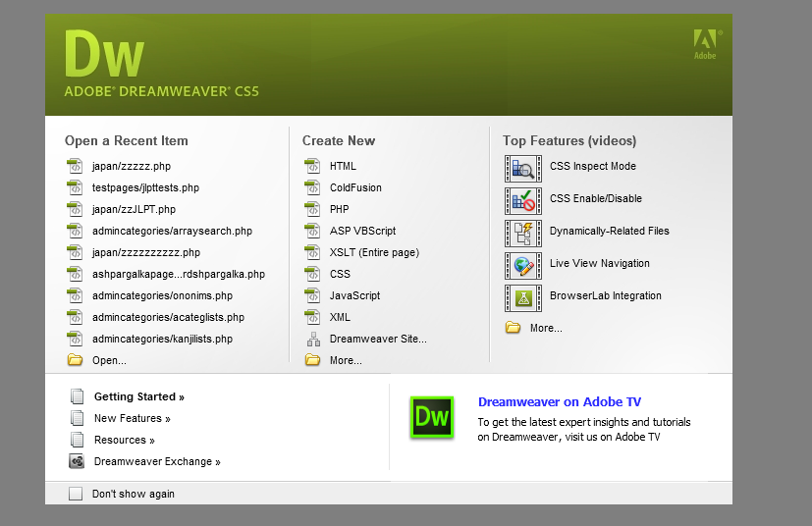Screen dimensions: 812x526
Task: Click the green Dw Adobe TV logo
Action: pos(432,418)
